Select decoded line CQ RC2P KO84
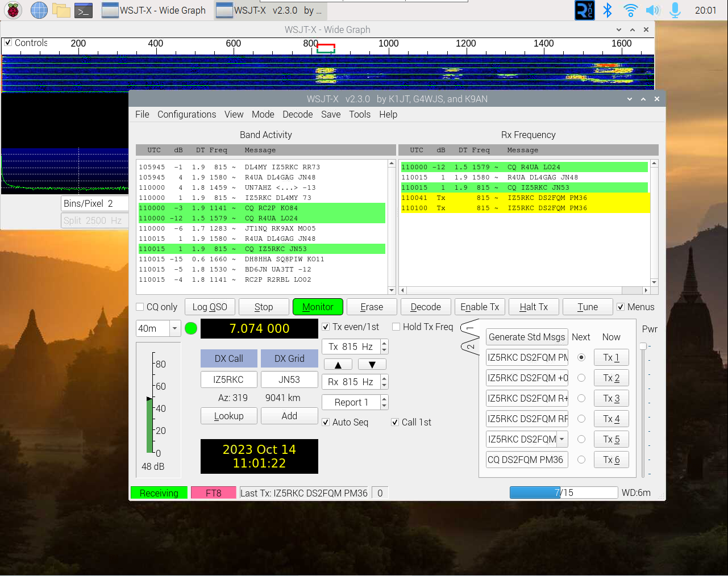The height and width of the screenshot is (576, 728). coord(262,208)
